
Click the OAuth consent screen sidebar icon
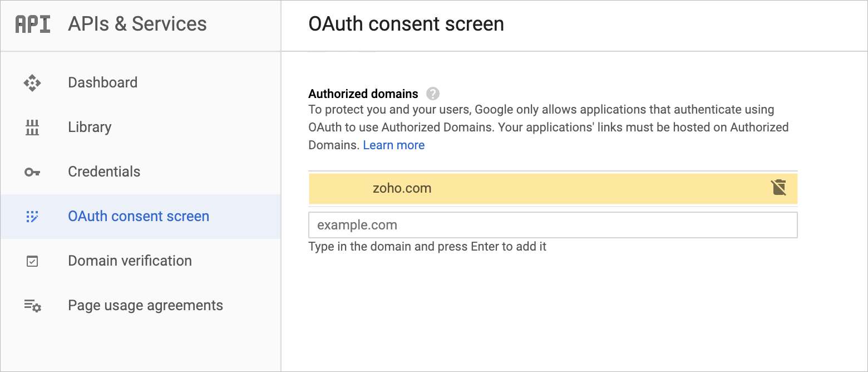click(32, 217)
